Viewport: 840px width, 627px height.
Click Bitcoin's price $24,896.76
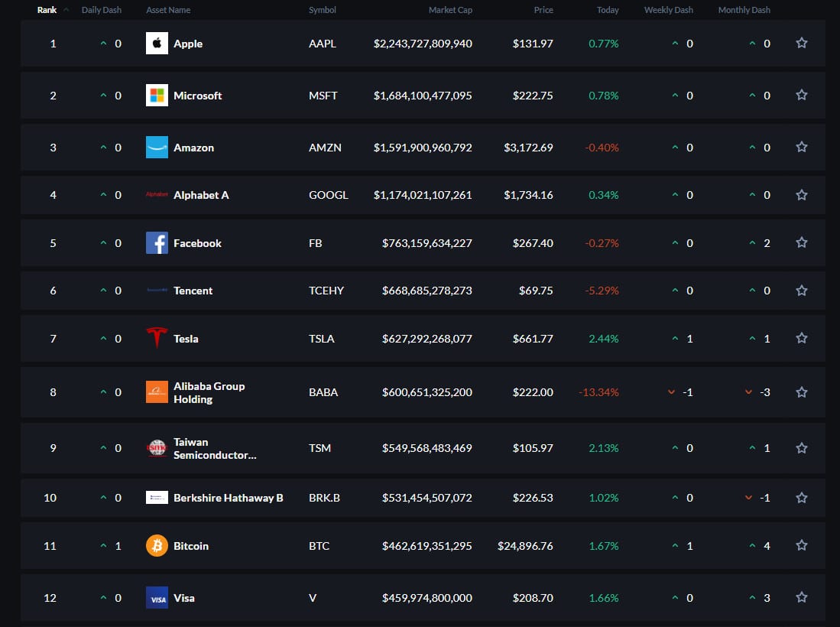(525, 545)
